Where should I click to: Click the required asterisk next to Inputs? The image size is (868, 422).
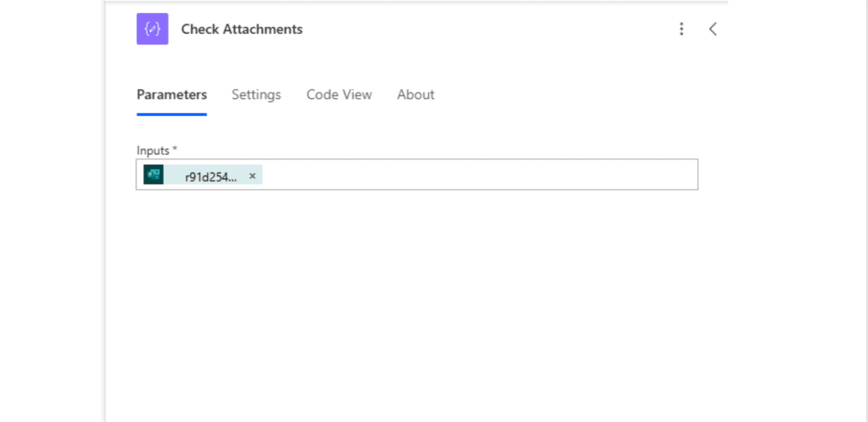tap(175, 149)
